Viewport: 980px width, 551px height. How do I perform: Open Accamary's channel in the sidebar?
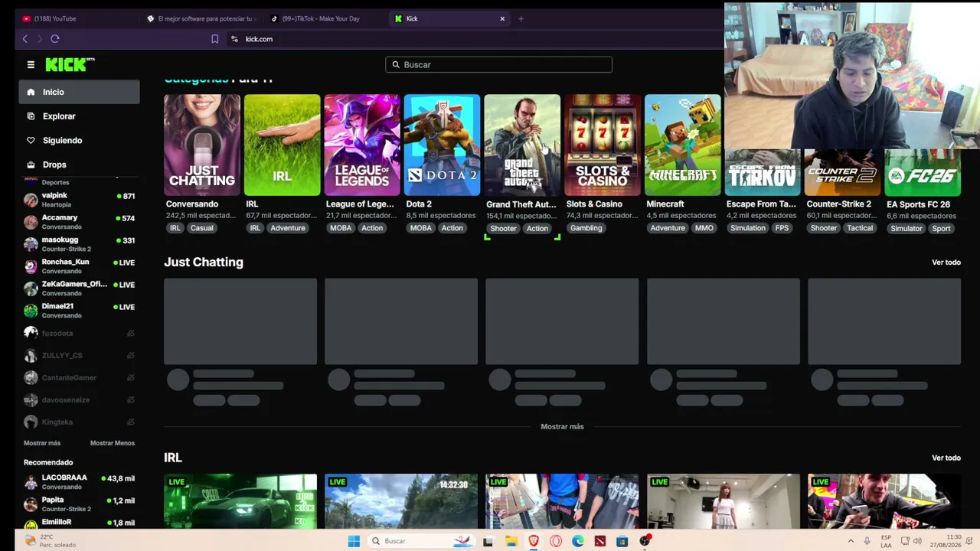point(80,222)
